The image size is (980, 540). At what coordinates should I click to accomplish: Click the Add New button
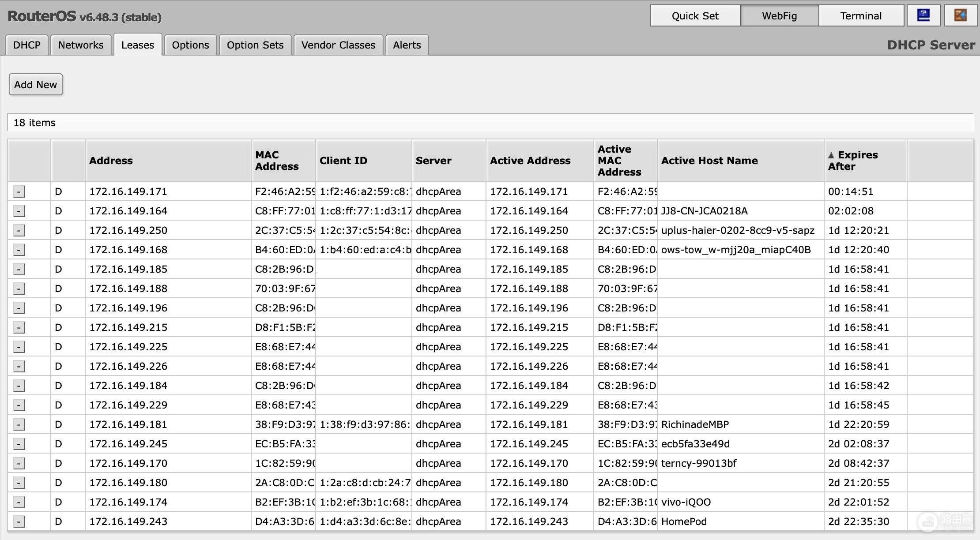[35, 84]
